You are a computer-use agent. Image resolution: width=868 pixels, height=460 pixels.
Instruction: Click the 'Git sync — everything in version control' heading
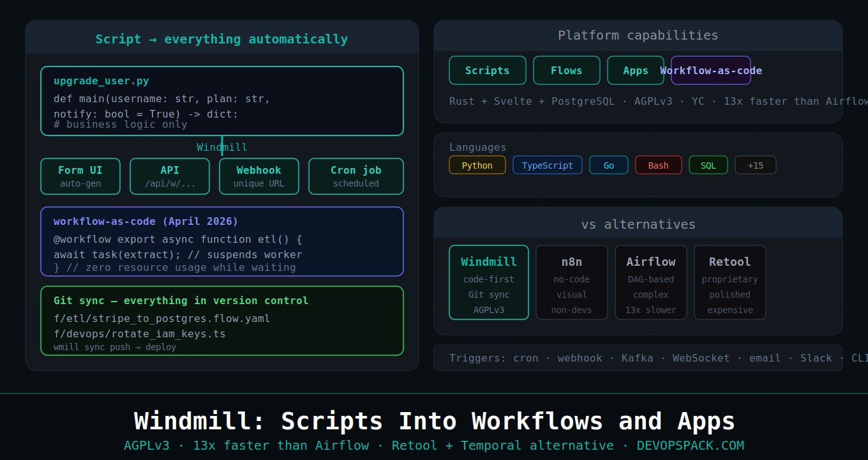tap(181, 301)
